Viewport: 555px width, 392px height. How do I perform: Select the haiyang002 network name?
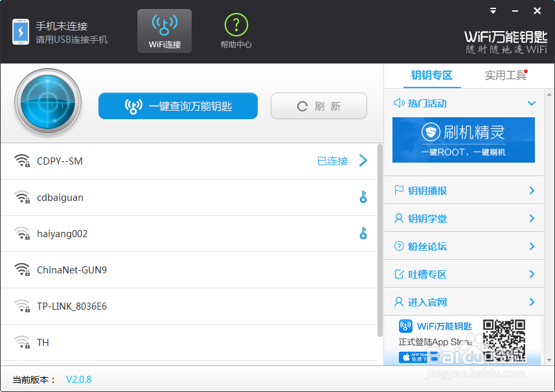click(x=62, y=234)
